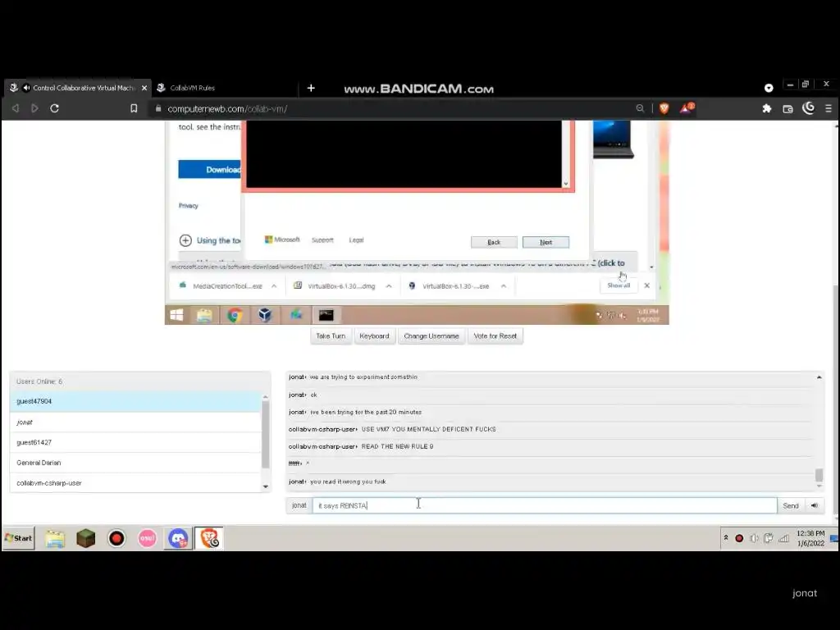
Task: Open the Brave Wallet icon
Action: click(x=787, y=109)
